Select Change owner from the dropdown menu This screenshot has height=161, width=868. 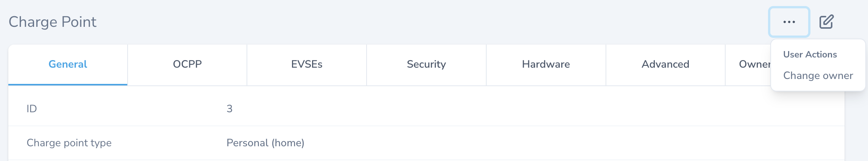point(818,76)
